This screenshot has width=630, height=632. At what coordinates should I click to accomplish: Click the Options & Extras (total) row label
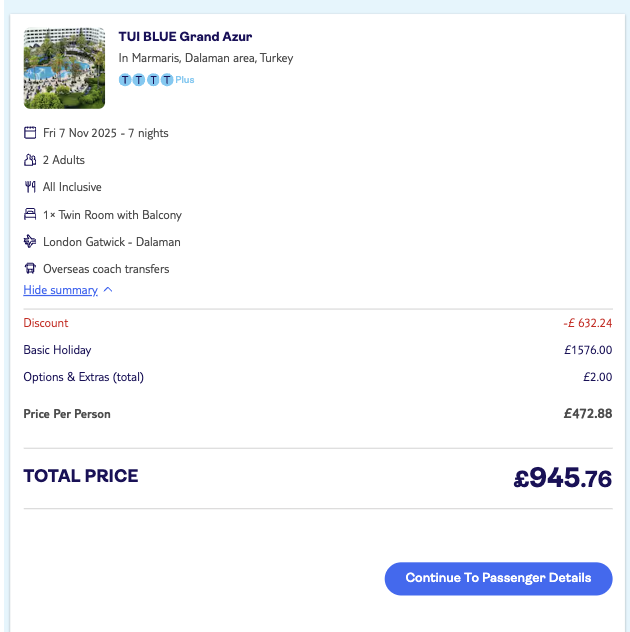(83, 377)
